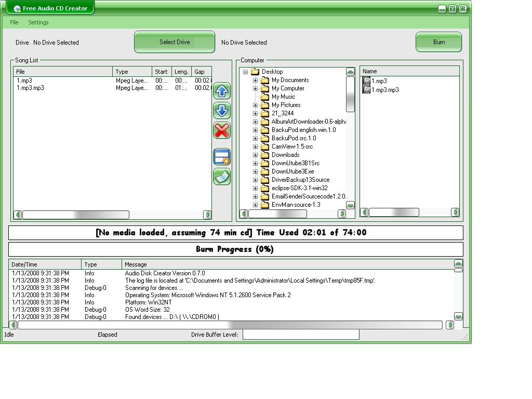Click the 1.mp3.mp3 music file icon in Name pane
This screenshot has width=532, height=399.
click(366, 89)
